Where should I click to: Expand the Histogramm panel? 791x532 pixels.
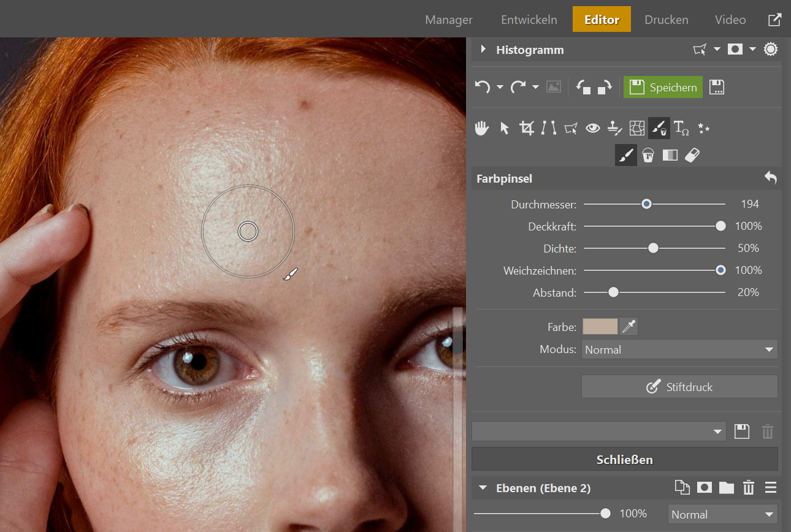point(483,50)
